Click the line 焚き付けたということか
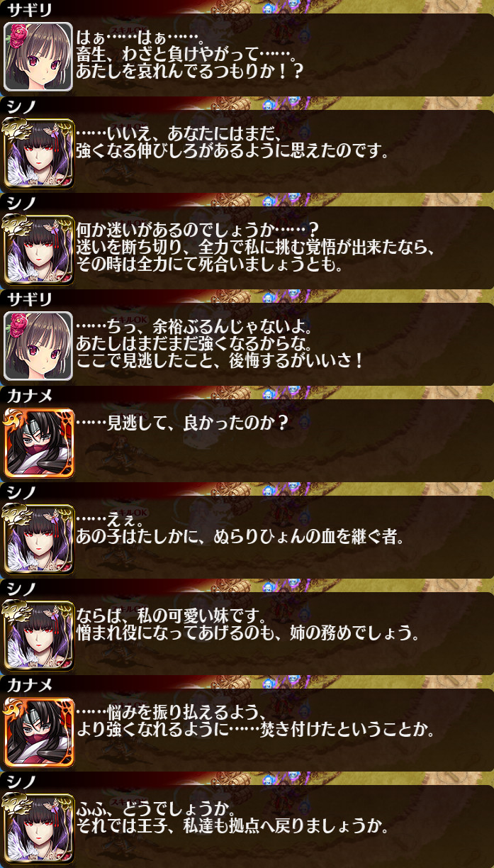This screenshot has height=868, width=494. (254, 729)
